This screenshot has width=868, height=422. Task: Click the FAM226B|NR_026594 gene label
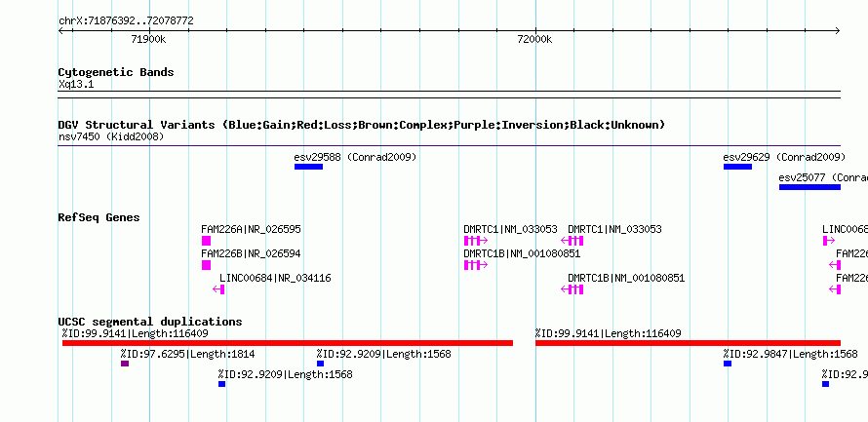pyautogui.click(x=251, y=253)
